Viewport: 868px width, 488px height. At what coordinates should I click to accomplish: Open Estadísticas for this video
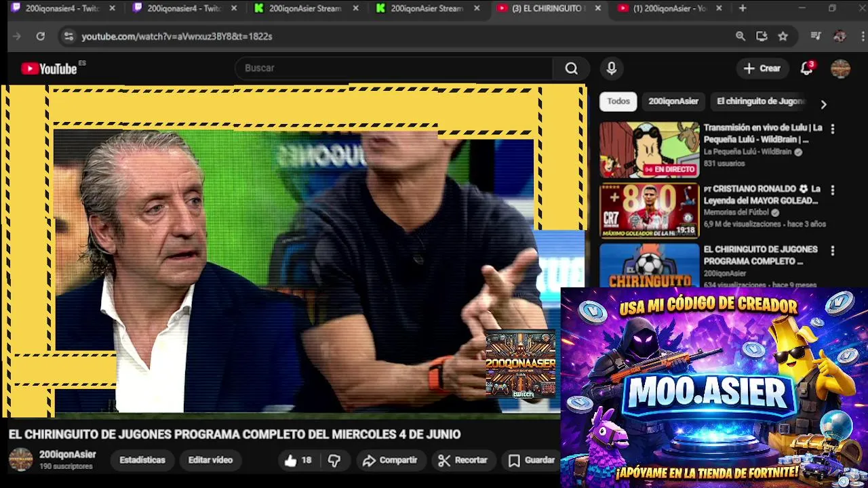pos(142,460)
